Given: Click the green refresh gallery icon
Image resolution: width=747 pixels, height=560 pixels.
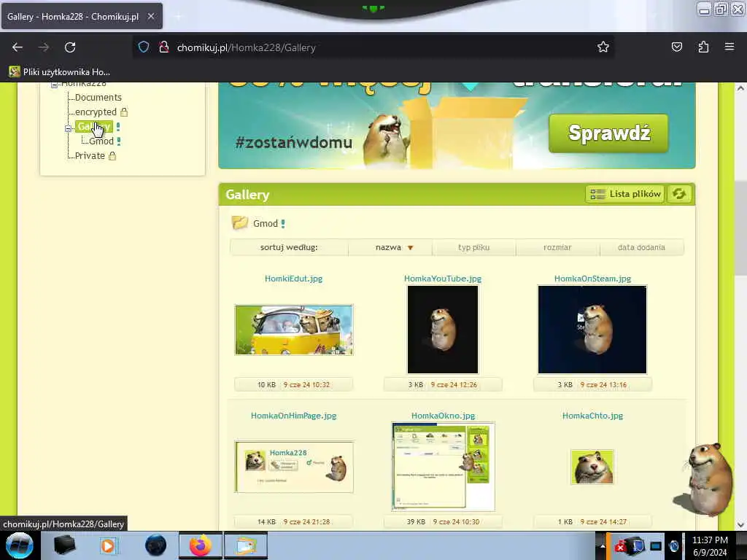Looking at the screenshot, I should coord(679,194).
